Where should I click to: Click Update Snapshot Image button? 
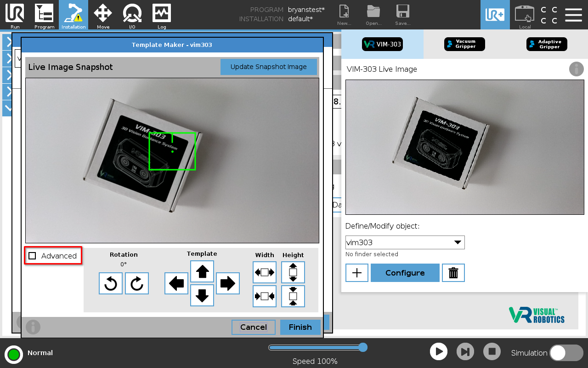[x=269, y=67]
